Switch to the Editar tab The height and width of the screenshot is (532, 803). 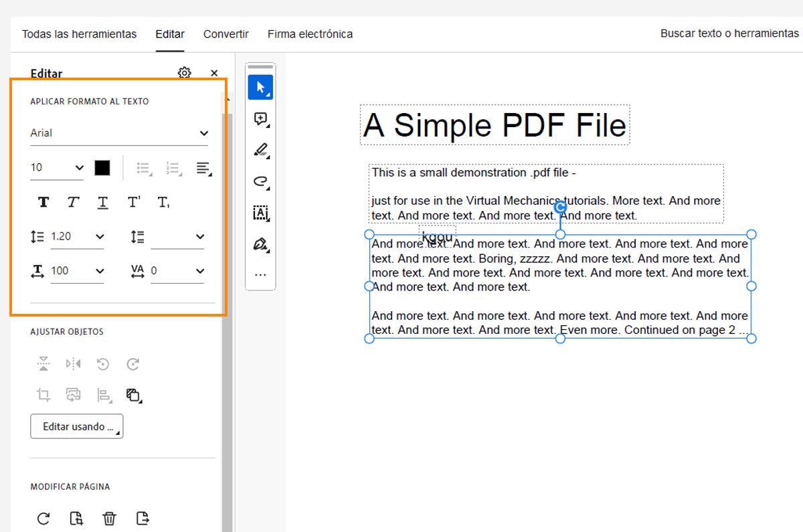(x=170, y=34)
